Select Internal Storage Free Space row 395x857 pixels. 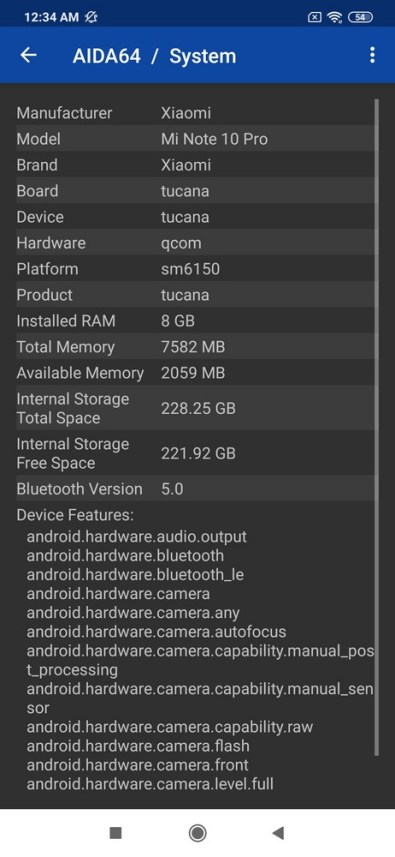tap(195, 453)
